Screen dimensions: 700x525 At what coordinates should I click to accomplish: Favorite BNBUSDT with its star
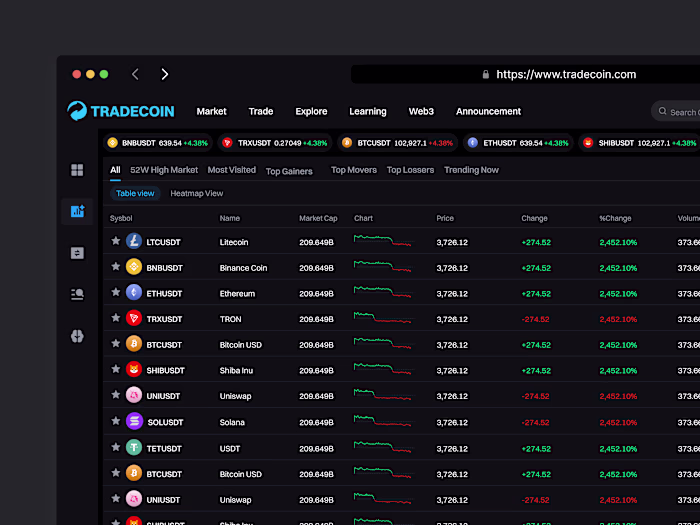pyautogui.click(x=116, y=267)
